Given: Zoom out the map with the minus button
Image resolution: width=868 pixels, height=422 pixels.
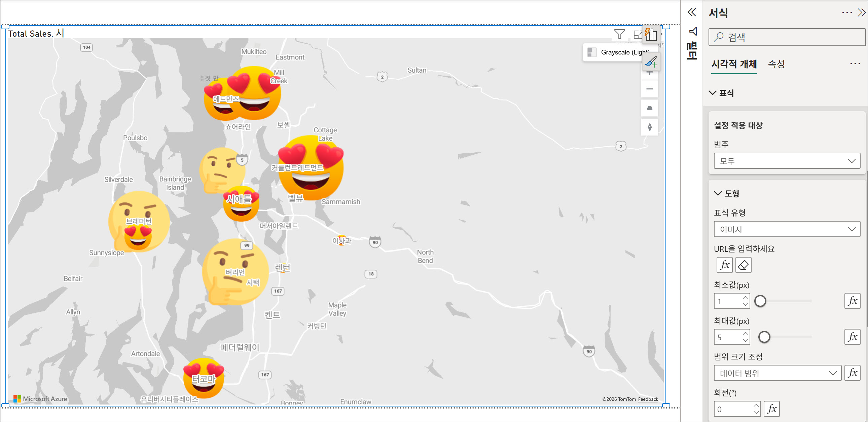Looking at the screenshot, I should (649, 89).
